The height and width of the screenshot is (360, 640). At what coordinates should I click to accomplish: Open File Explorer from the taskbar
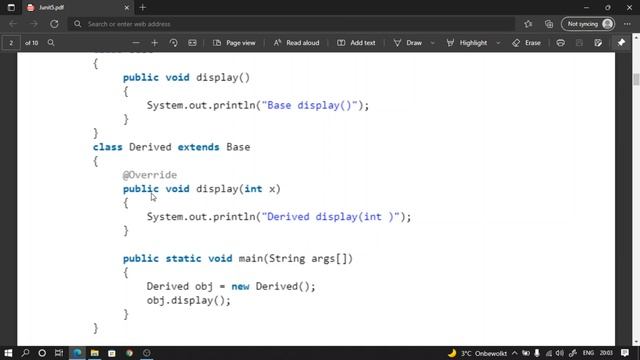tap(95, 353)
